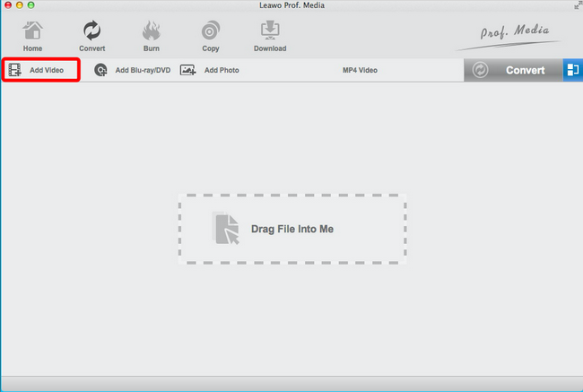Close the window with the red button

[8, 5]
